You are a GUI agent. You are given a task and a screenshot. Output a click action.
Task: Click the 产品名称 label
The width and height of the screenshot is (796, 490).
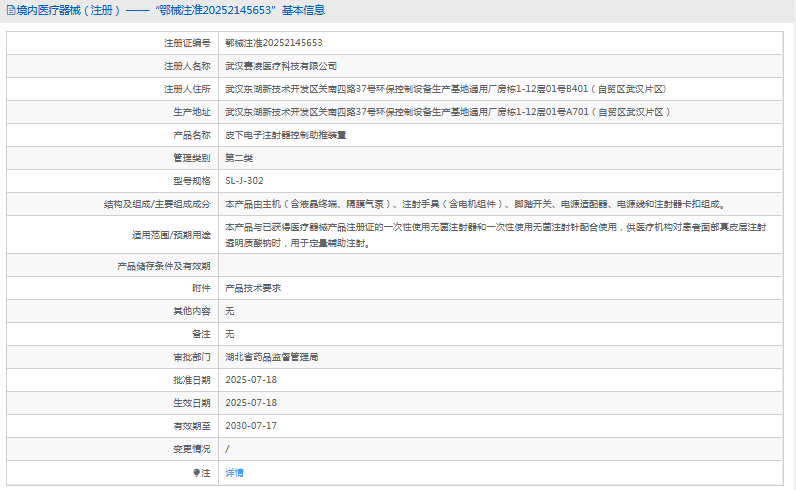[x=191, y=135]
